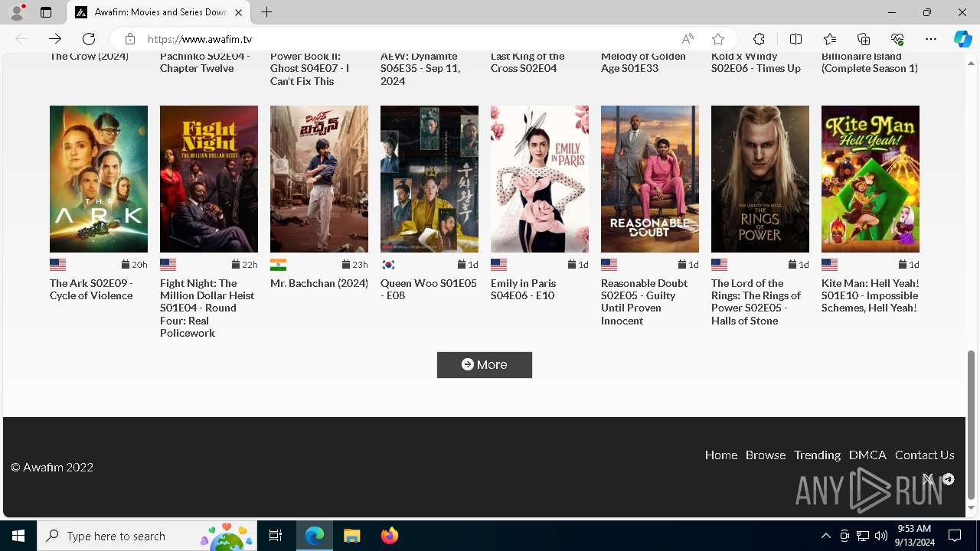Open Melody of Golden Age S01E33 link
The height and width of the screenshot is (551, 980).
point(643,62)
